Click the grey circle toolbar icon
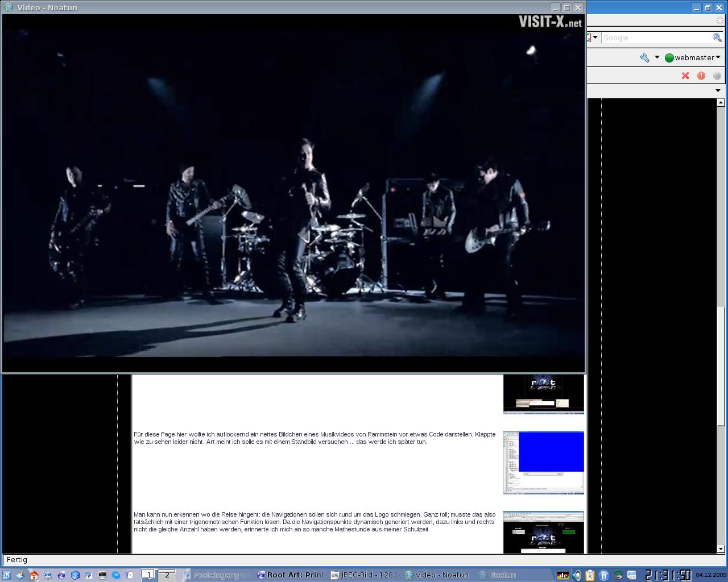The height and width of the screenshot is (582, 728). point(717,76)
